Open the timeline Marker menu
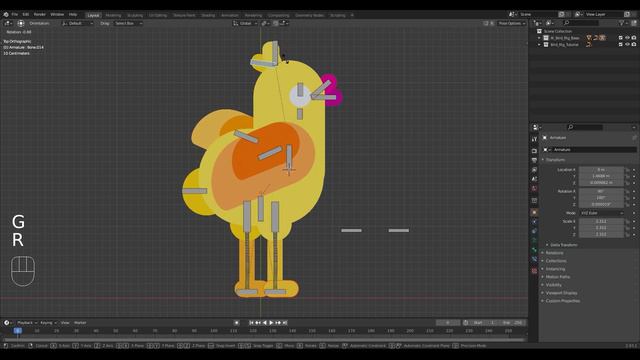This screenshot has height=360, width=640. [80, 322]
